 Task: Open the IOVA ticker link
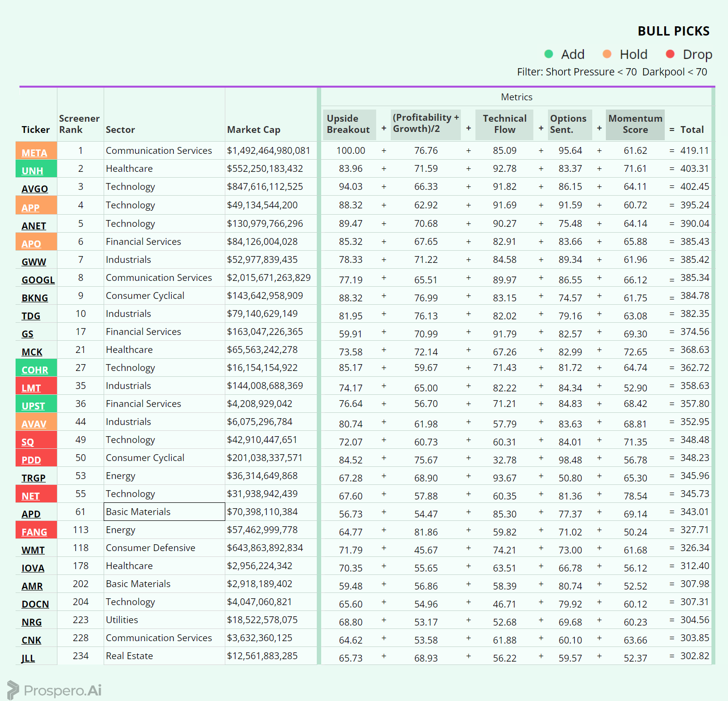coord(33,568)
